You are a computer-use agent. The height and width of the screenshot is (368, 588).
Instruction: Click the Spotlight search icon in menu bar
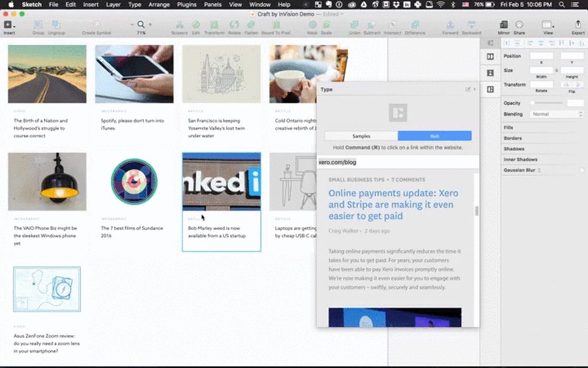562,5
